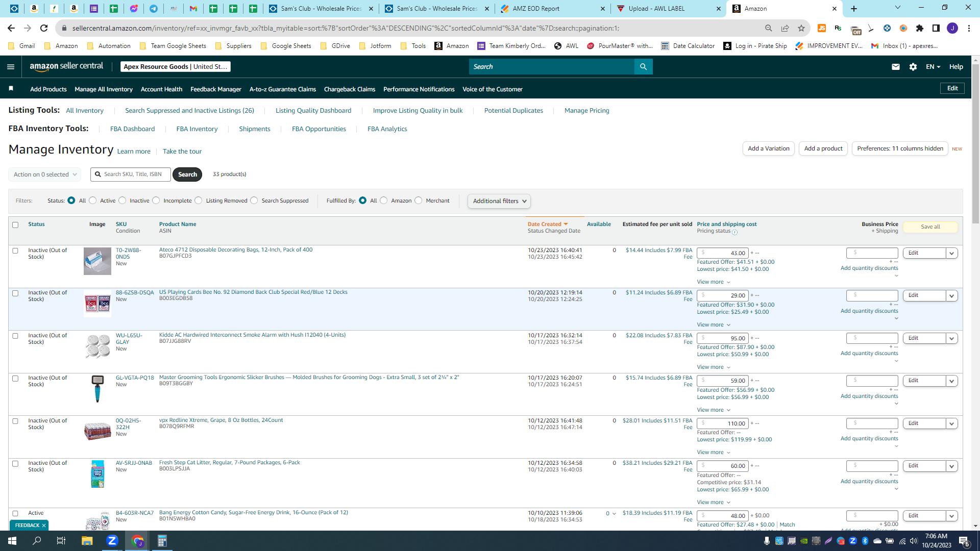Click the Add a product button
The height and width of the screenshot is (551, 980).
(x=823, y=148)
